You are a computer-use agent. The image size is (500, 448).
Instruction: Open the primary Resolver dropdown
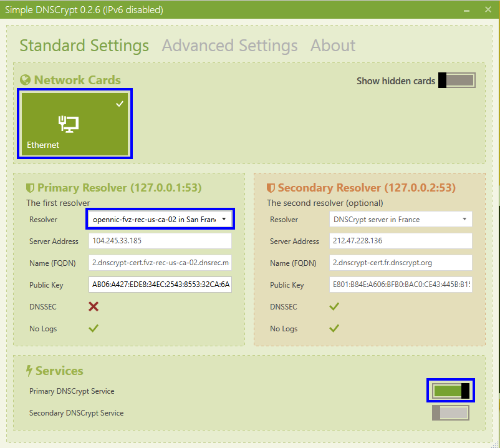click(x=160, y=219)
